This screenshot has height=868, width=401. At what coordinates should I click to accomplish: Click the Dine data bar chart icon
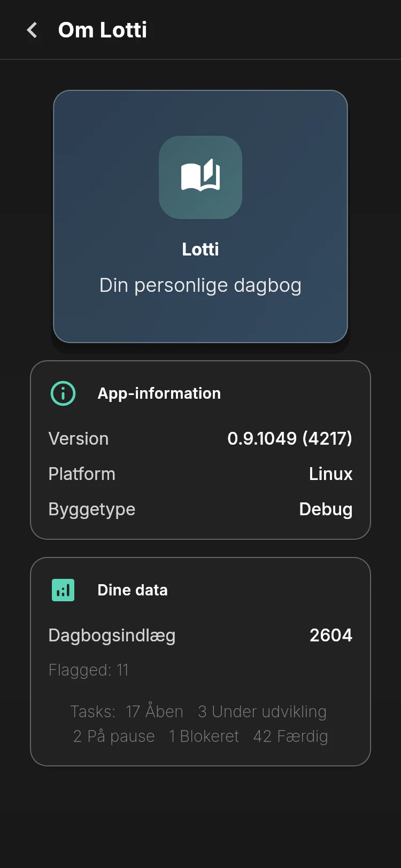(x=63, y=590)
